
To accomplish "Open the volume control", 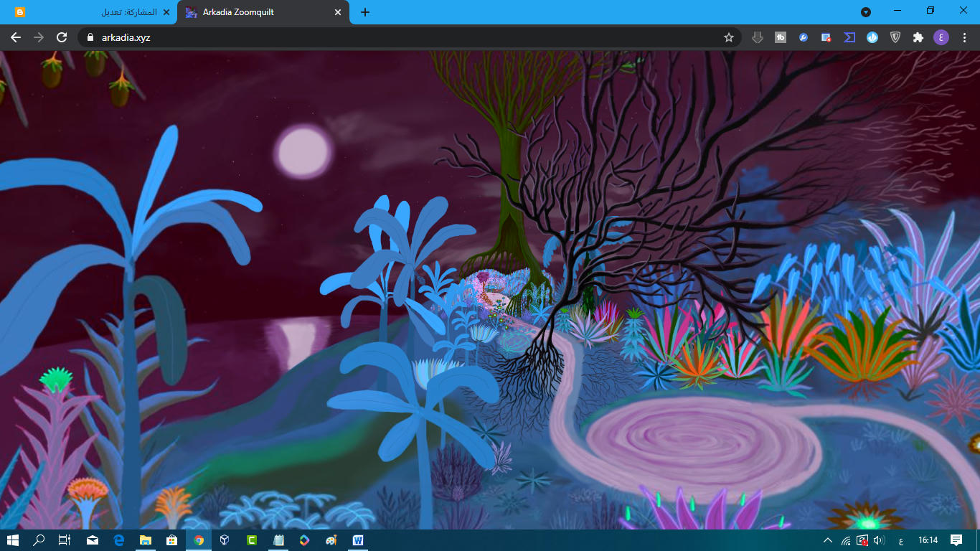I will (x=880, y=540).
